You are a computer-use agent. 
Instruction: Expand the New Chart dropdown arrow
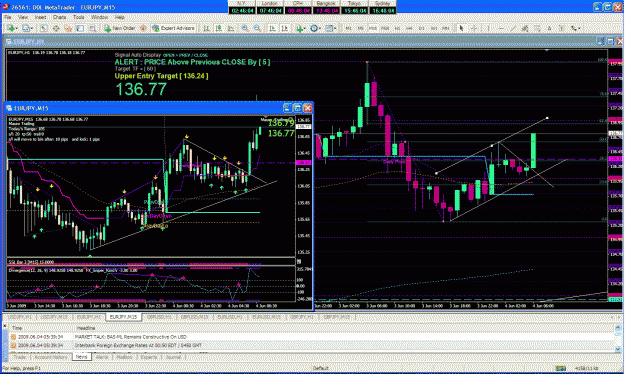pos(16,28)
